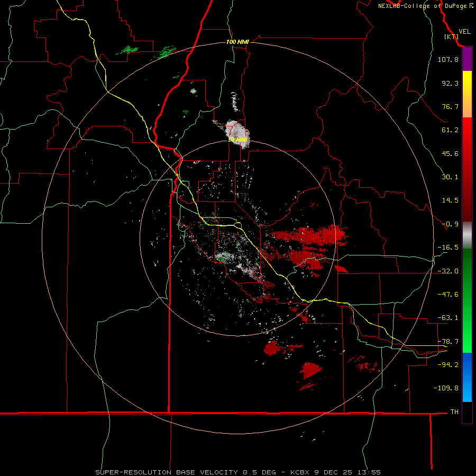
Task: Click the -63.1 legend value
Action: tap(448, 318)
